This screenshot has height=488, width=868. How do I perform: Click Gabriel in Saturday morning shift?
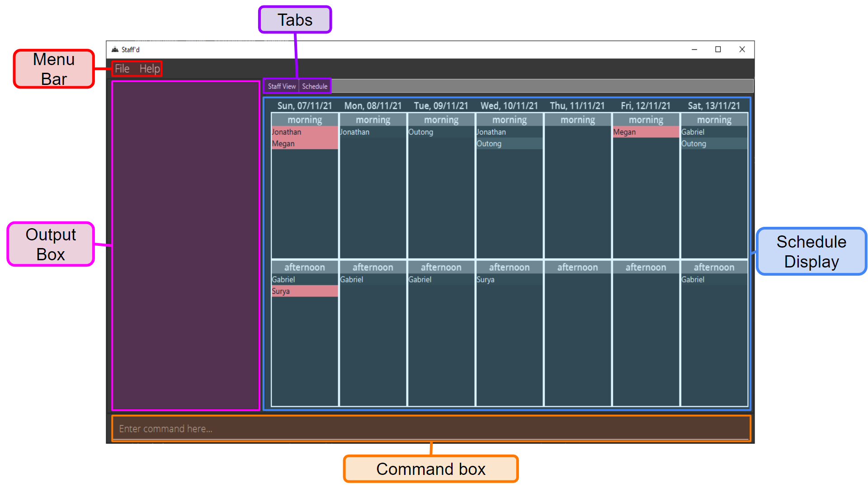pos(714,132)
